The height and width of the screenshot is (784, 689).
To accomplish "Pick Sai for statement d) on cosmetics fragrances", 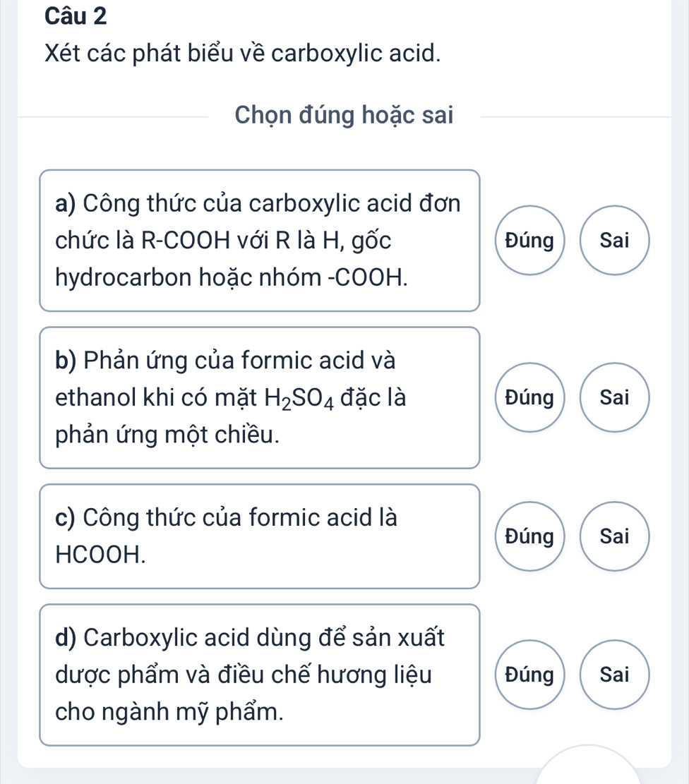I will [x=613, y=675].
